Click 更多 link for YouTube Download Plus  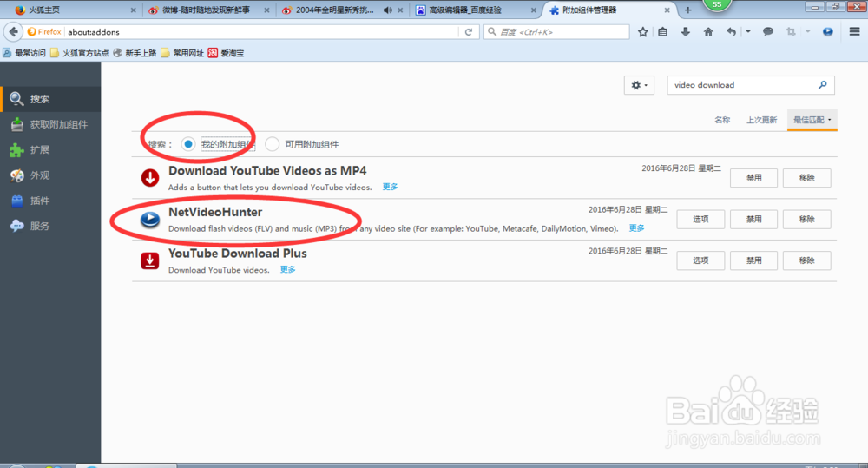coord(287,270)
